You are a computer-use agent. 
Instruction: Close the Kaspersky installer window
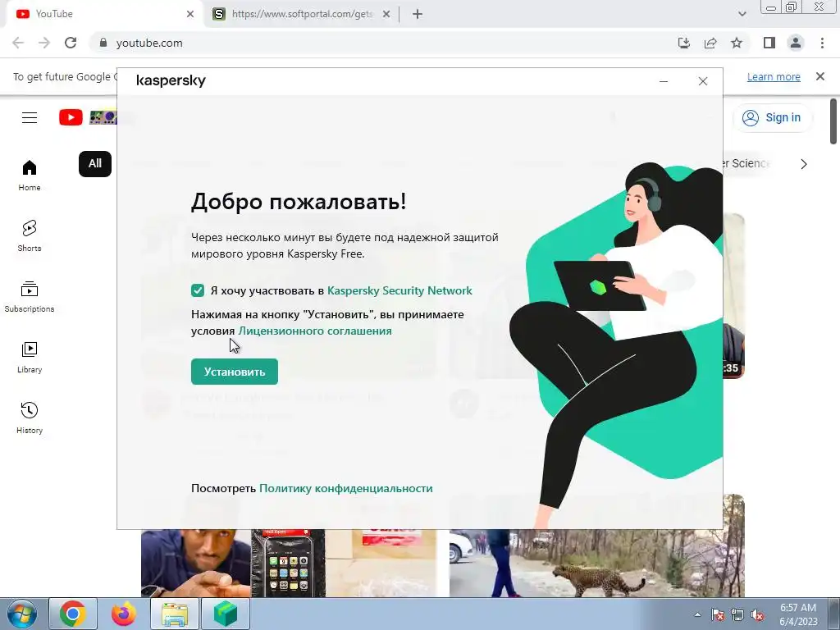(x=703, y=81)
